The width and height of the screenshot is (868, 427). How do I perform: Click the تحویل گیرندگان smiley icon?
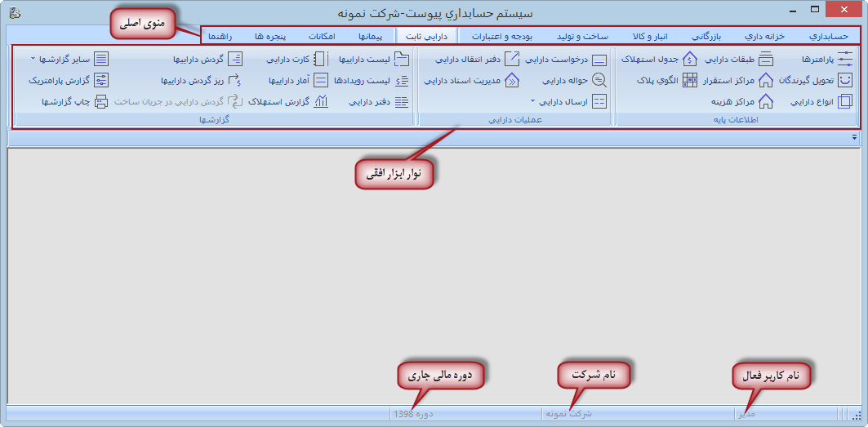845,80
